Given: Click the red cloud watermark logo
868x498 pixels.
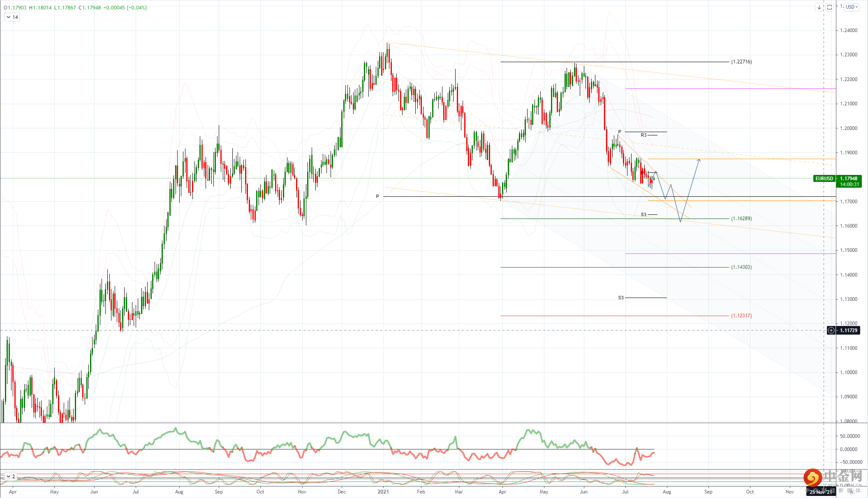Looking at the screenshot, I should click(812, 477).
